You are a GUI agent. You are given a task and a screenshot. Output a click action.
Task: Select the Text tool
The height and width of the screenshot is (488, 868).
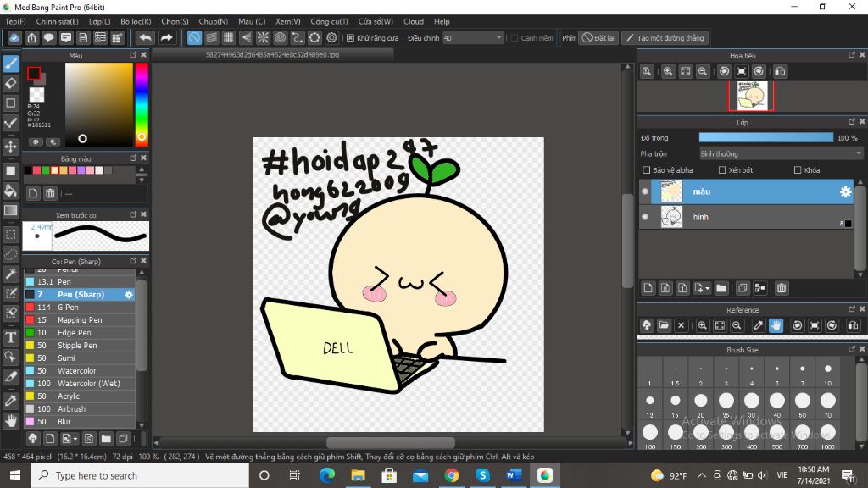10,337
